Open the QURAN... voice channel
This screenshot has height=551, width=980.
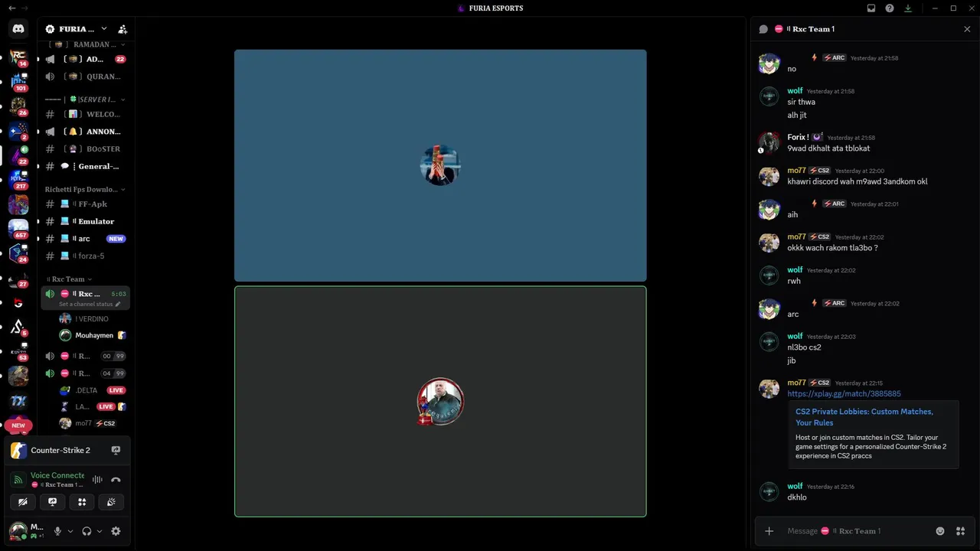(85, 77)
